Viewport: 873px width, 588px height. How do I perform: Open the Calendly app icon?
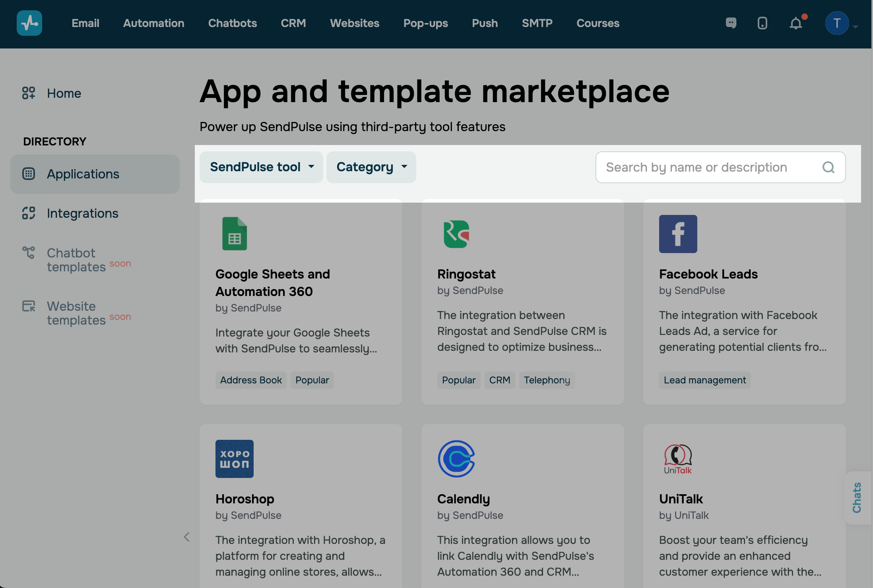click(x=456, y=458)
